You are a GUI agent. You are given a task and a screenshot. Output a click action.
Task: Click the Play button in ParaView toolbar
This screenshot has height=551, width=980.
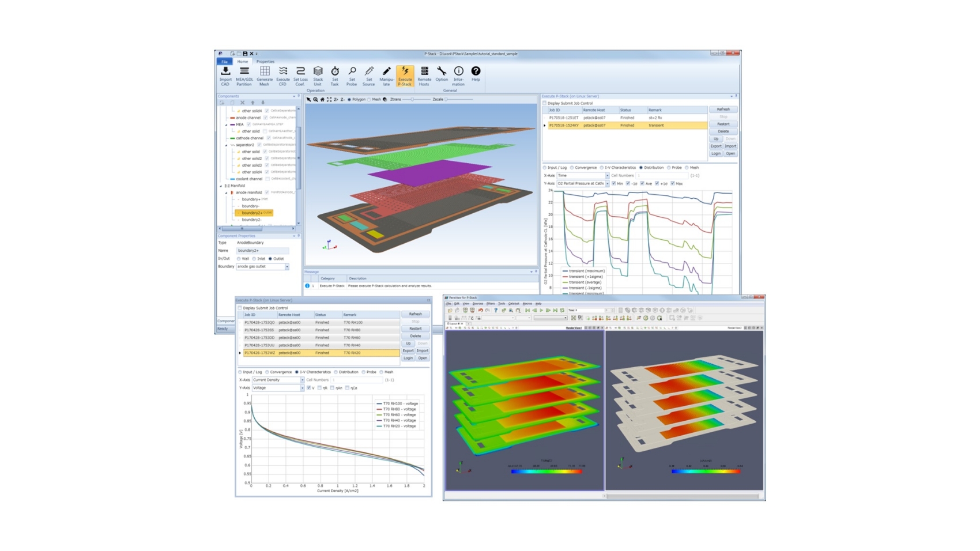click(541, 311)
